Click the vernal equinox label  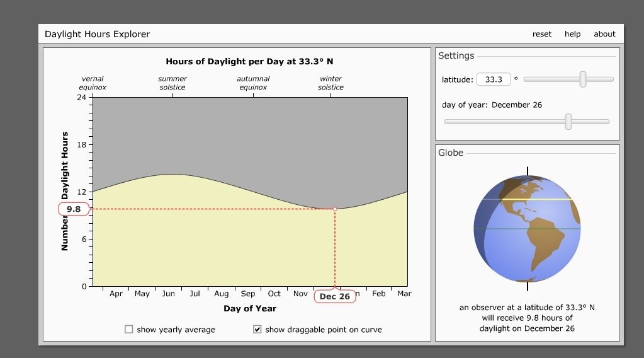pos(93,83)
